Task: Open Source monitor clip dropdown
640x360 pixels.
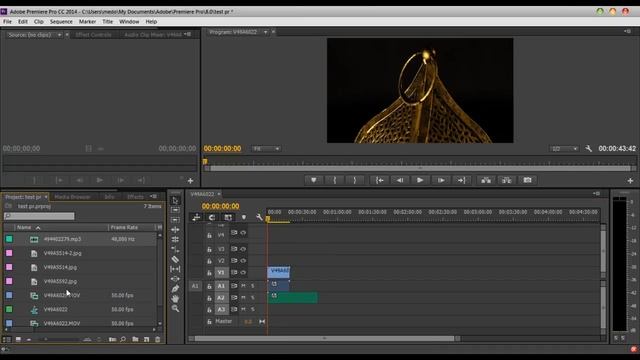Action: coord(59,35)
